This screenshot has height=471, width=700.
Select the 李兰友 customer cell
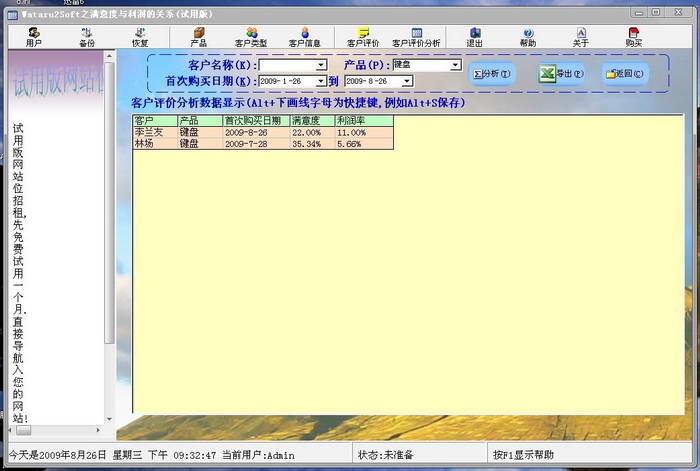click(155, 132)
